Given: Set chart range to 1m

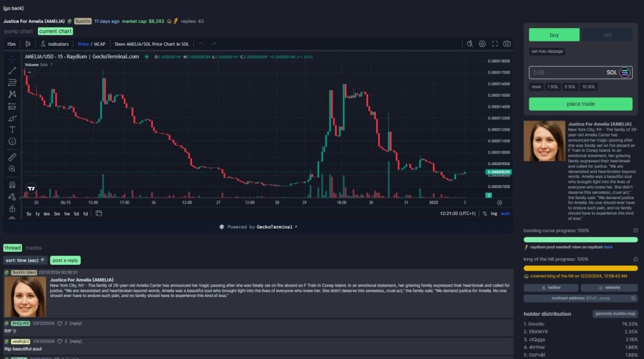Looking at the screenshot, I should (67, 214).
